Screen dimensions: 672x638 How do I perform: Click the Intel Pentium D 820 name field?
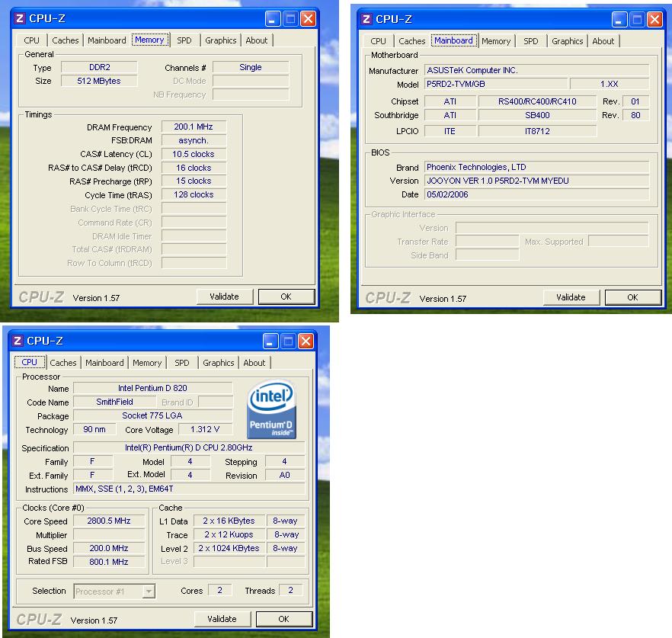pyautogui.click(x=153, y=388)
